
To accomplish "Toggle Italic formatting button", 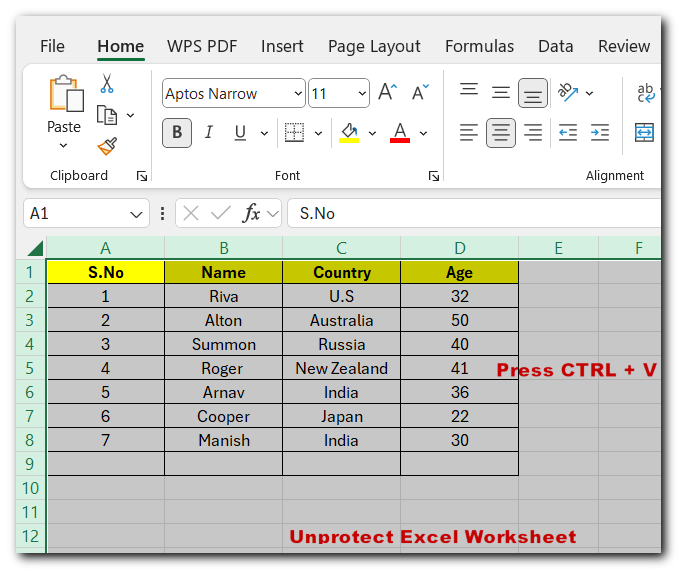I will click(209, 132).
